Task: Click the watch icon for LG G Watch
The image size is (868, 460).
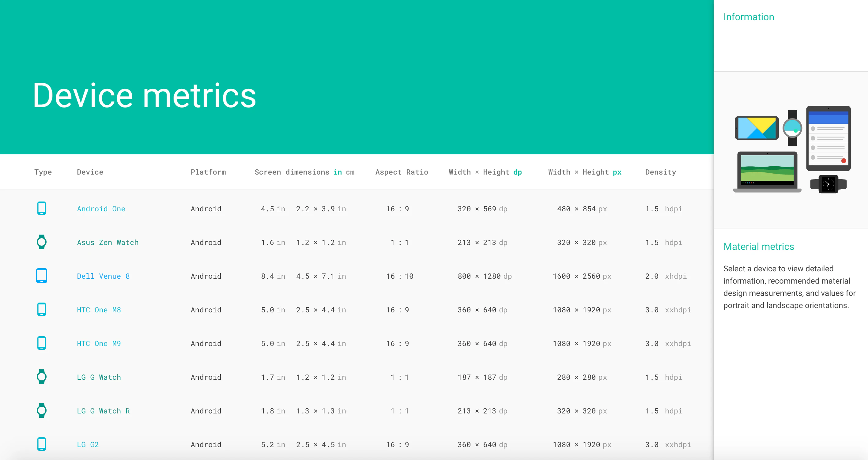Action: pos(41,377)
